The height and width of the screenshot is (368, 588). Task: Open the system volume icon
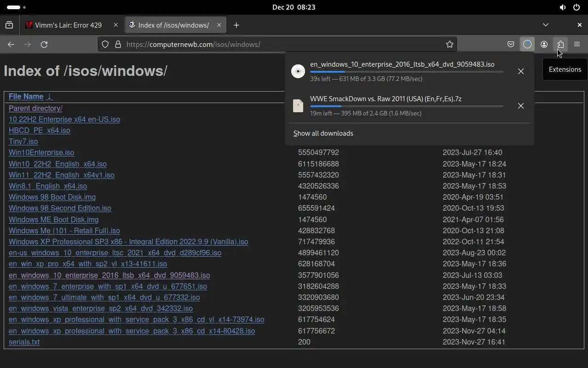click(563, 7)
